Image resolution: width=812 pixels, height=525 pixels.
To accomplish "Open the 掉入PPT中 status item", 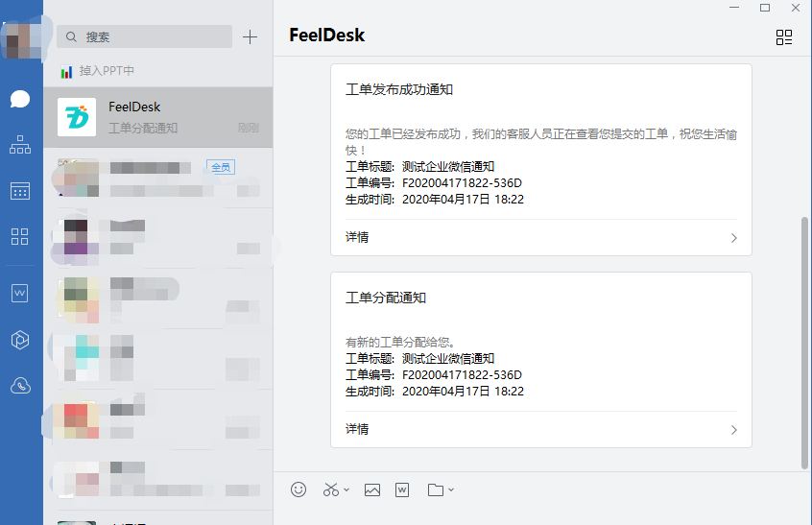I will [x=97, y=71].
